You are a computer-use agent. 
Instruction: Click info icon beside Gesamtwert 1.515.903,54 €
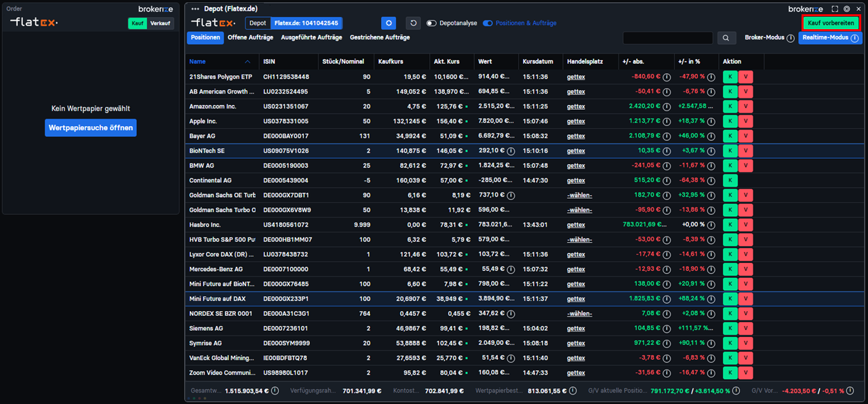pyautogui.click(x=276, y=391)
